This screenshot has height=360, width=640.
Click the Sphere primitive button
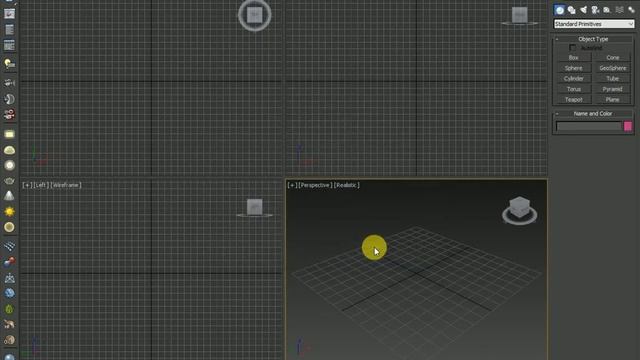pyautogui.click(x=573, y=68)
